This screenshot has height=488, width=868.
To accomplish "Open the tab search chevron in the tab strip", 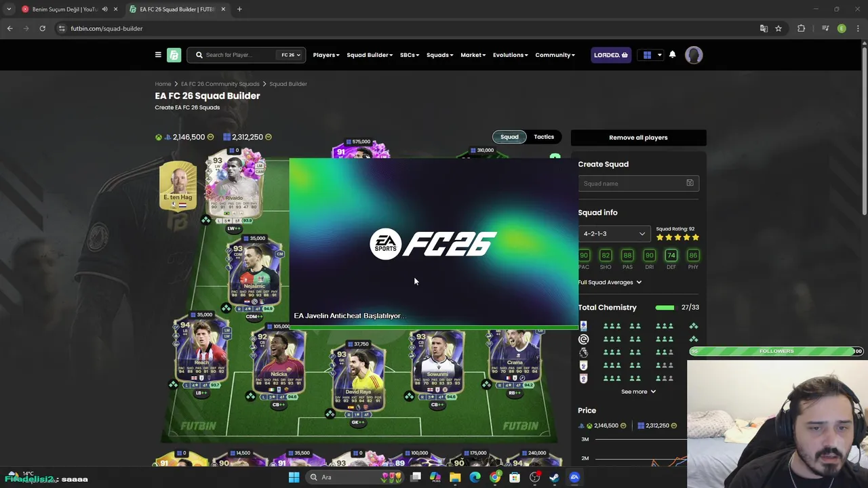I will [9, 9].
